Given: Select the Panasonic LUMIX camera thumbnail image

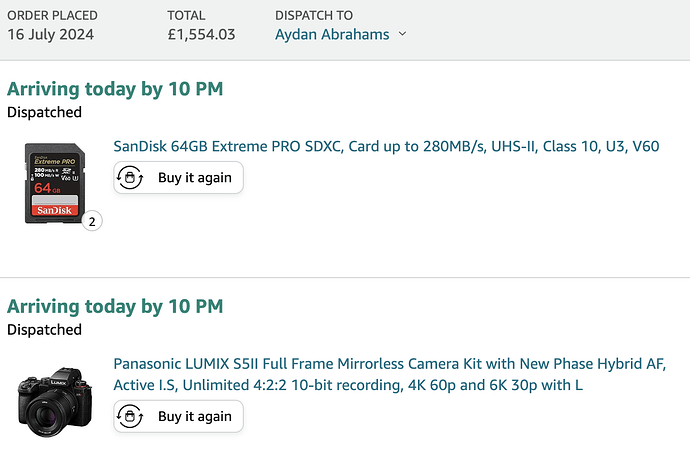Looking at the screenshot, I should (55, 402).
